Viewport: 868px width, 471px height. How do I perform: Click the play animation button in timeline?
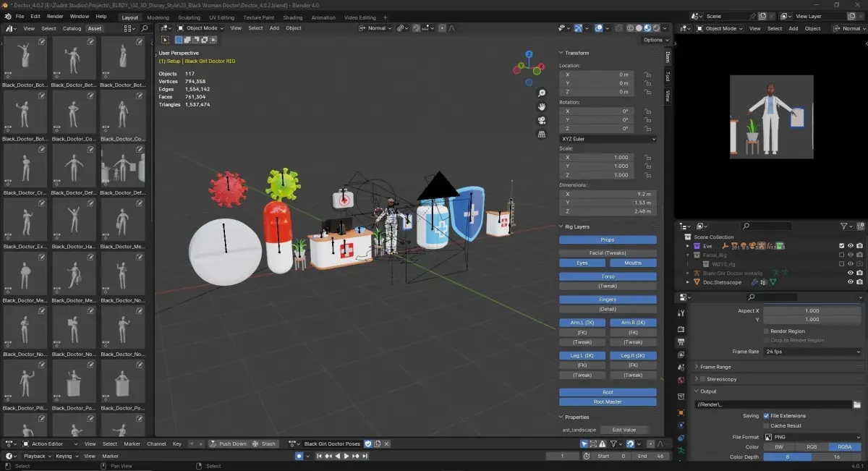click(346, 456)
